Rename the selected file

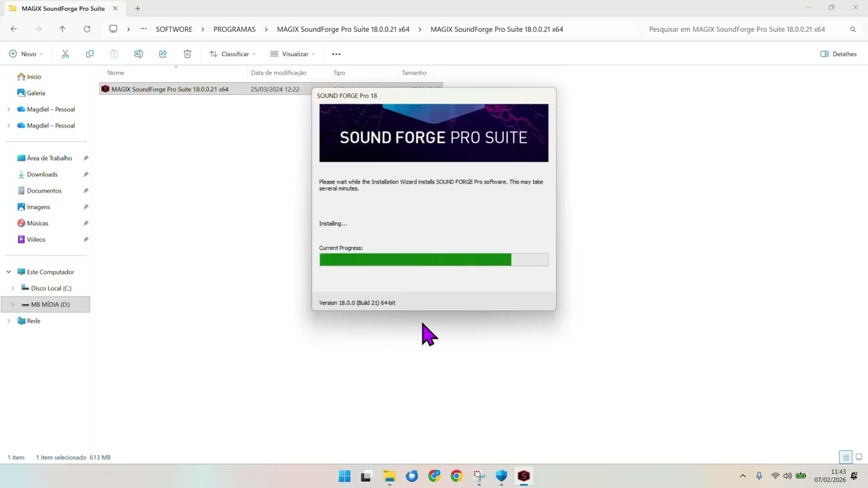[x=138, y=54]
